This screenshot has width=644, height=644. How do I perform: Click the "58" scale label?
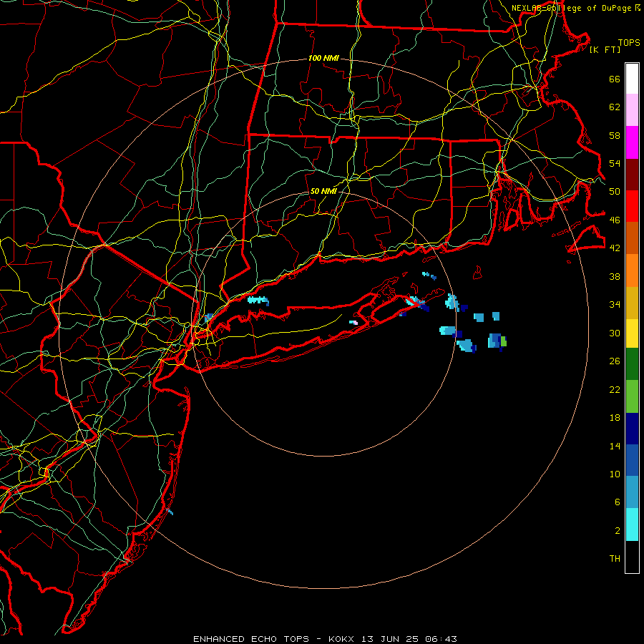pos(615,135)
